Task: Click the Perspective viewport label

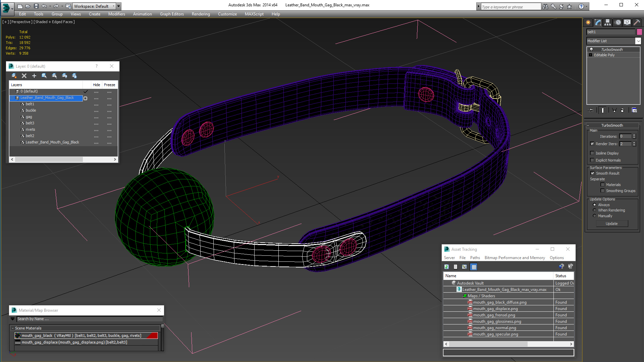Action: click(21, 22)
